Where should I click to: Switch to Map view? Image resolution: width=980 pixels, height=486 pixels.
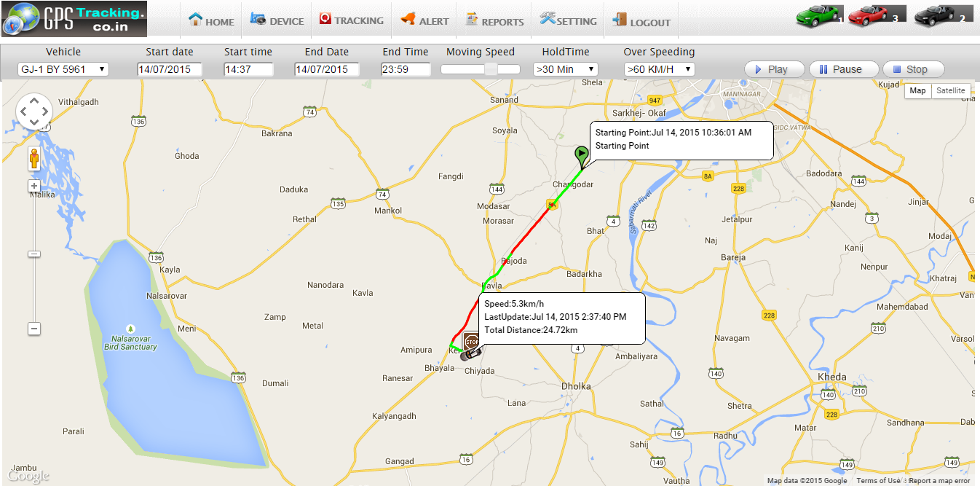[917, 90]
